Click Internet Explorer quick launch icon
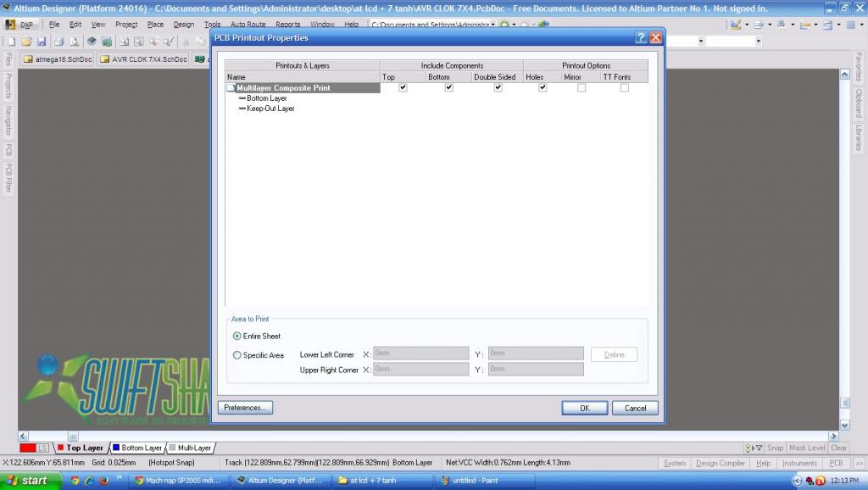Screen dimensions: 868x490 [x=89, y=481]
